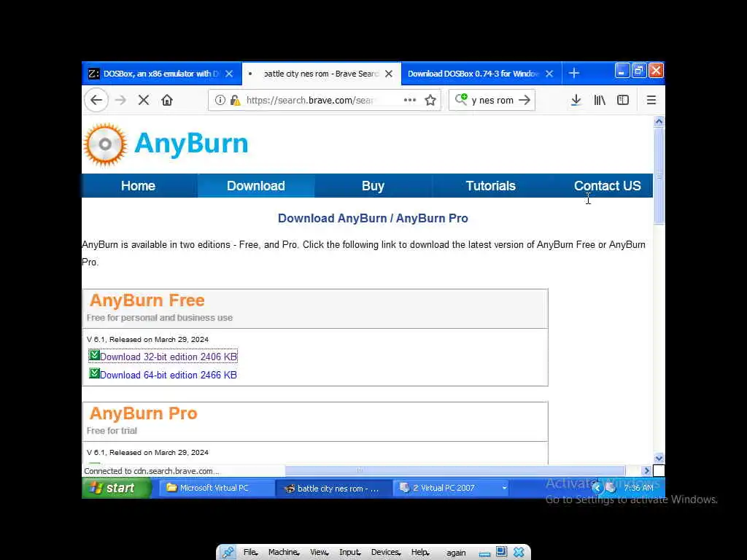Open the Input menu in VM toolbar
Screen dimensions: 747x560
(349, 552)
